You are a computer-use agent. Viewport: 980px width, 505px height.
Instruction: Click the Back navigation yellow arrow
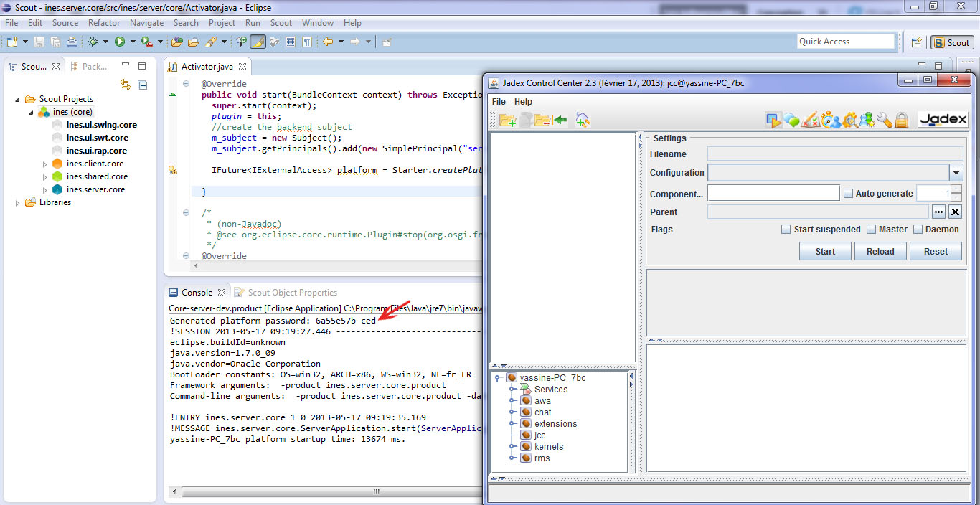coord(328,42)
